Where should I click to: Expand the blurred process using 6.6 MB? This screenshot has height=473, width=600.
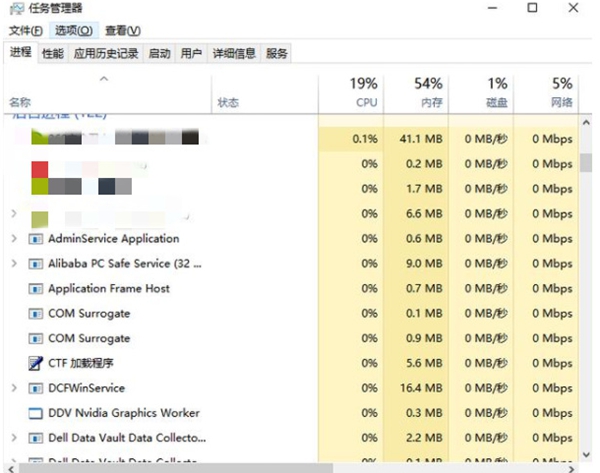pyautogui.click(x=14, y=214)
